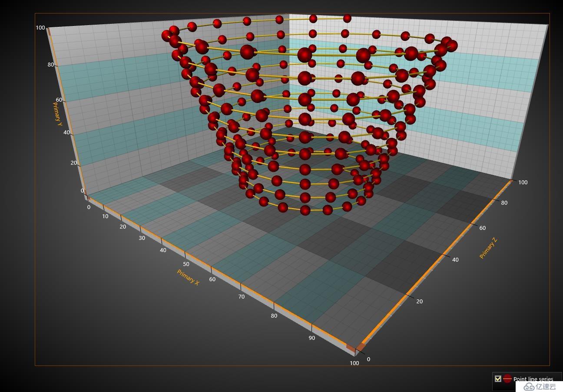Click tick label 30 on Primary X axis
Screen dimensions: 563x392
(x=142, y=238)
